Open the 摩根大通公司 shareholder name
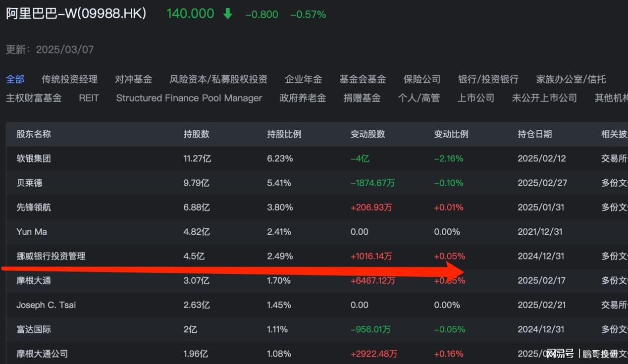 42,354
